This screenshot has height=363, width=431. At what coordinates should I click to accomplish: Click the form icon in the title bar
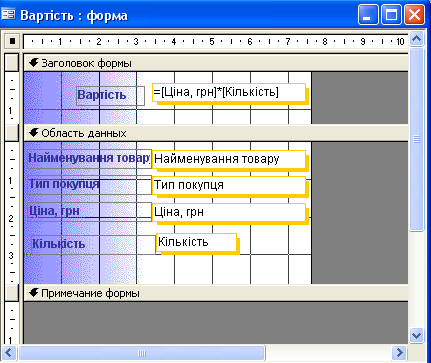(8, 14)
